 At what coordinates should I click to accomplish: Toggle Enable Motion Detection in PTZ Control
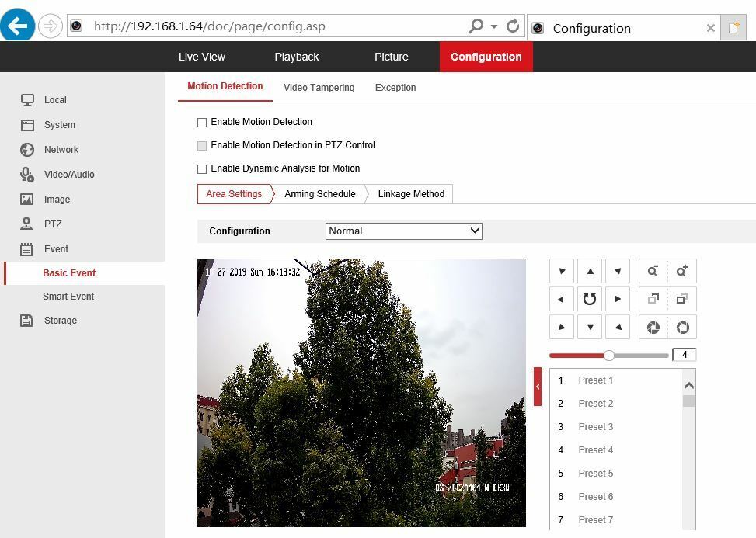202,145
